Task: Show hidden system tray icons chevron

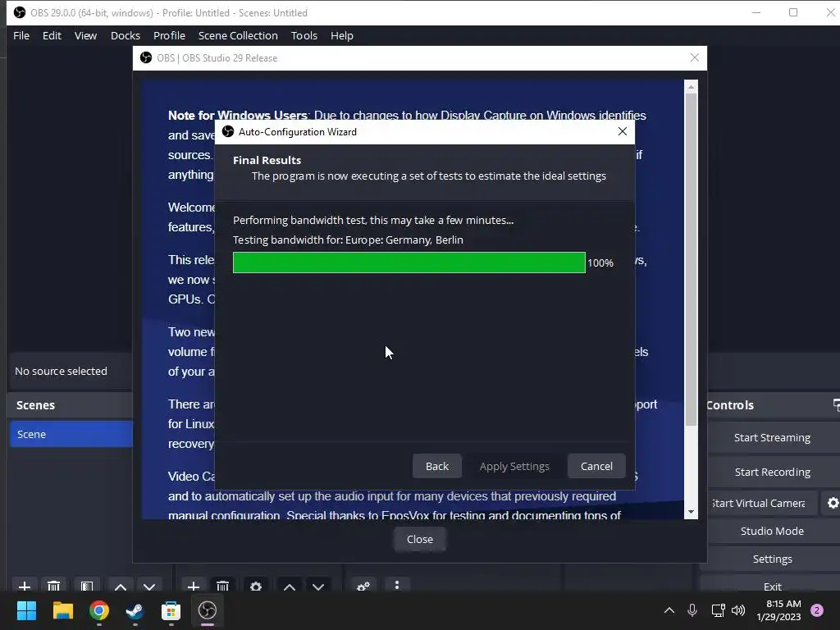Action: click(x=669, y=609)
